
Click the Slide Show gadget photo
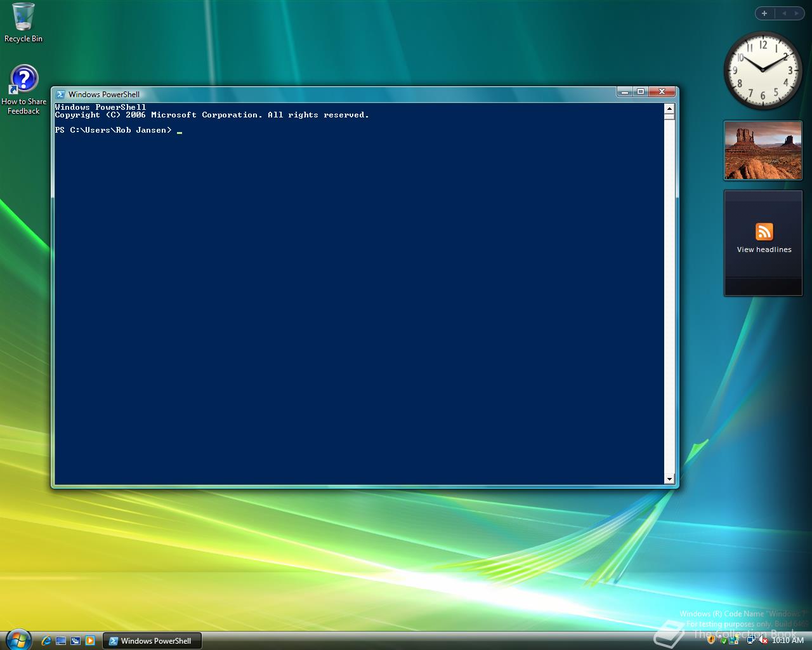point(763,151)
